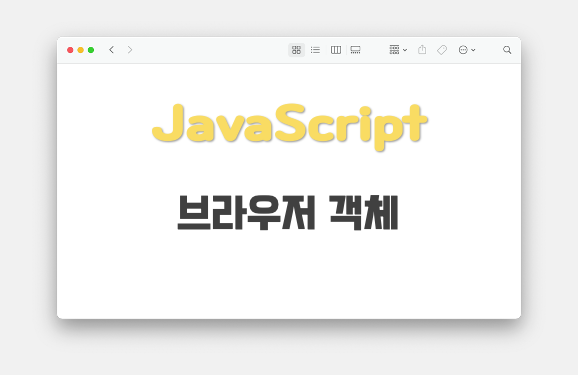Minimize the window with yellow button
The height and width of the screenshot is (375, 578).
coord(80,50)
